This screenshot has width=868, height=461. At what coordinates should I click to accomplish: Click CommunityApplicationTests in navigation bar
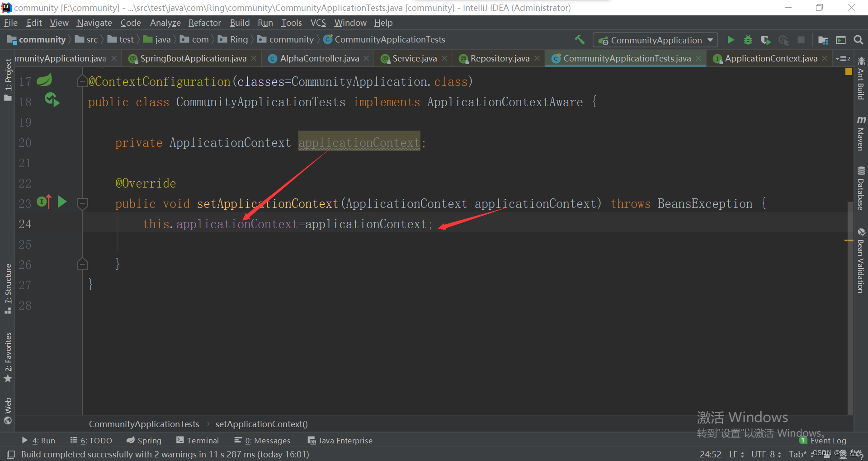point(384,40)
